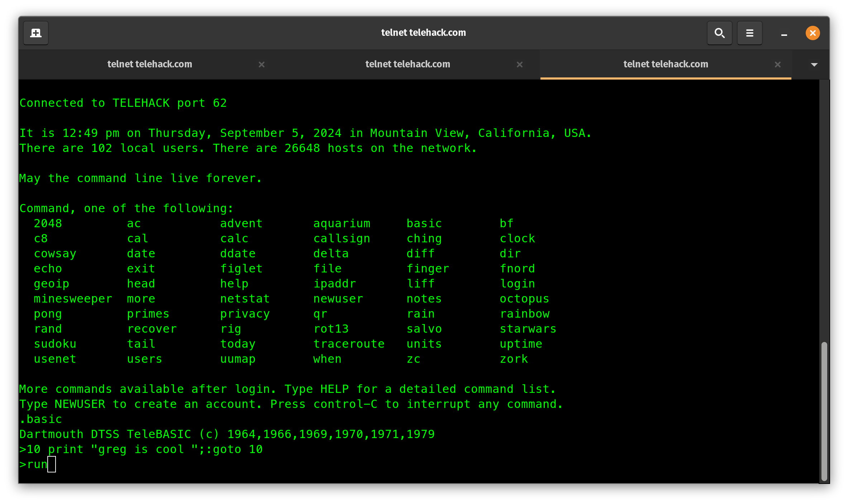Click the 'minesweeper' command text

click(73, 299)
